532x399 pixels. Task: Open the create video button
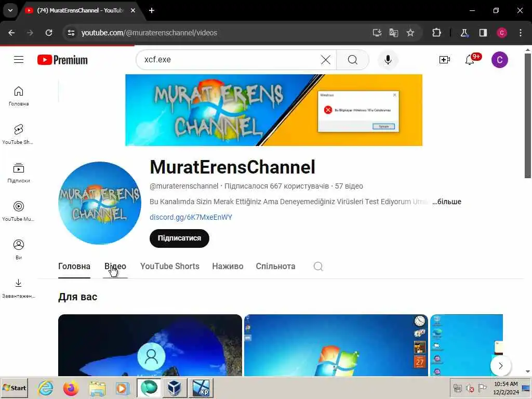click(x=445, y=60)
